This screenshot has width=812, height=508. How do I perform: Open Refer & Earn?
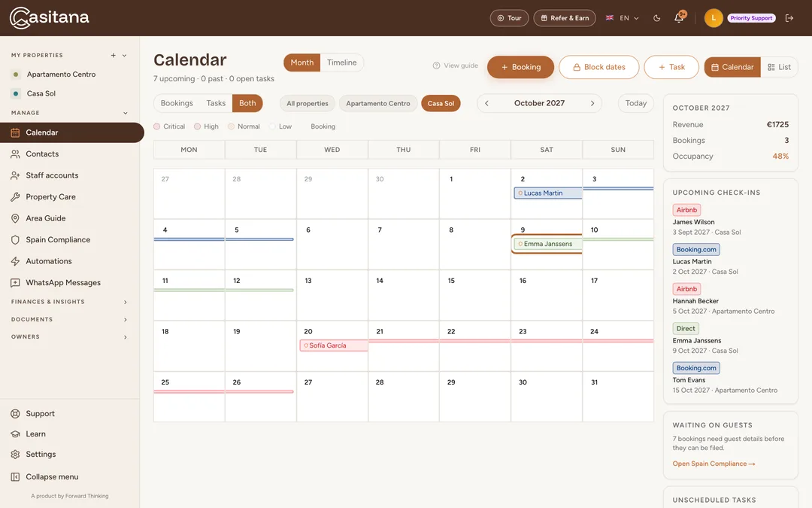(565, 18)
